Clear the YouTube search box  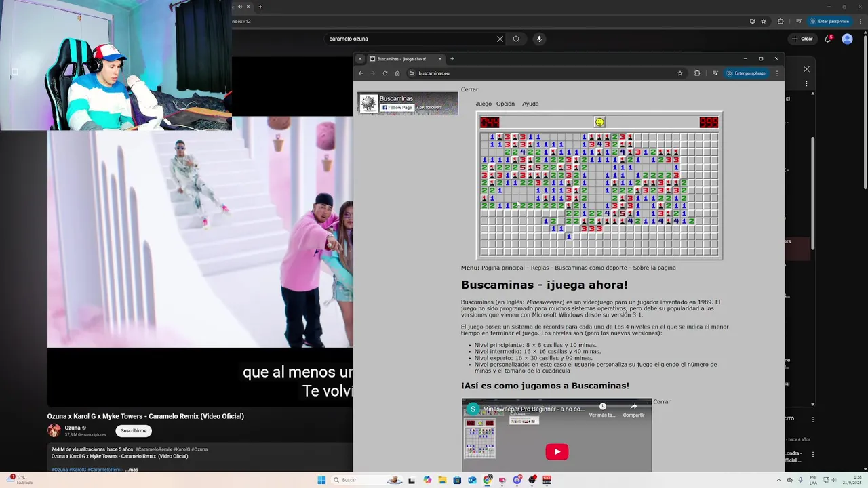500,39
